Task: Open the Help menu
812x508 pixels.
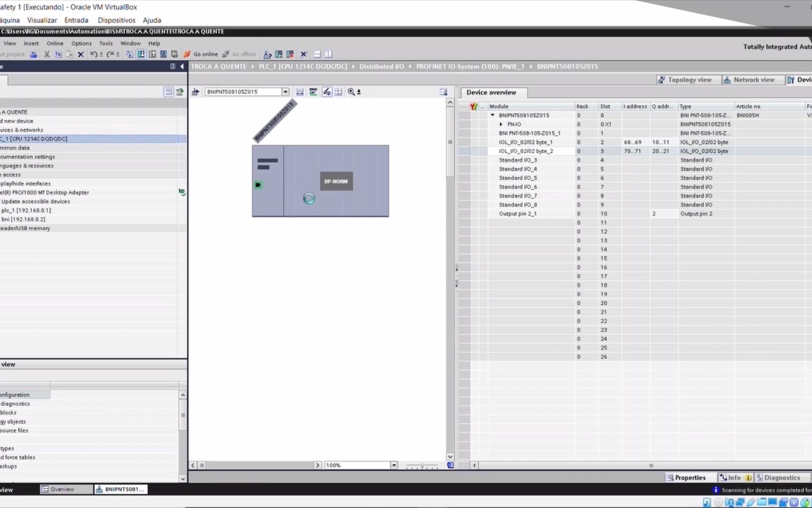Action: [154, 43]
